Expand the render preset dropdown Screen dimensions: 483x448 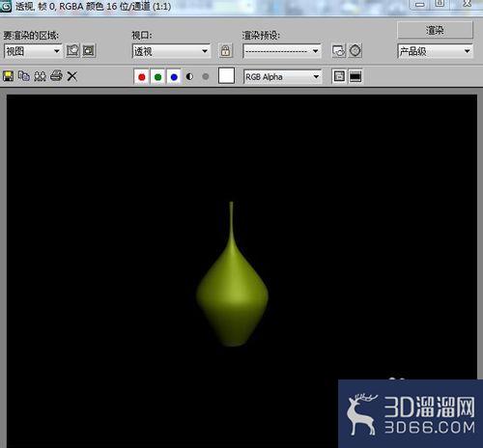pyautogui.click(x=282, y=51)
